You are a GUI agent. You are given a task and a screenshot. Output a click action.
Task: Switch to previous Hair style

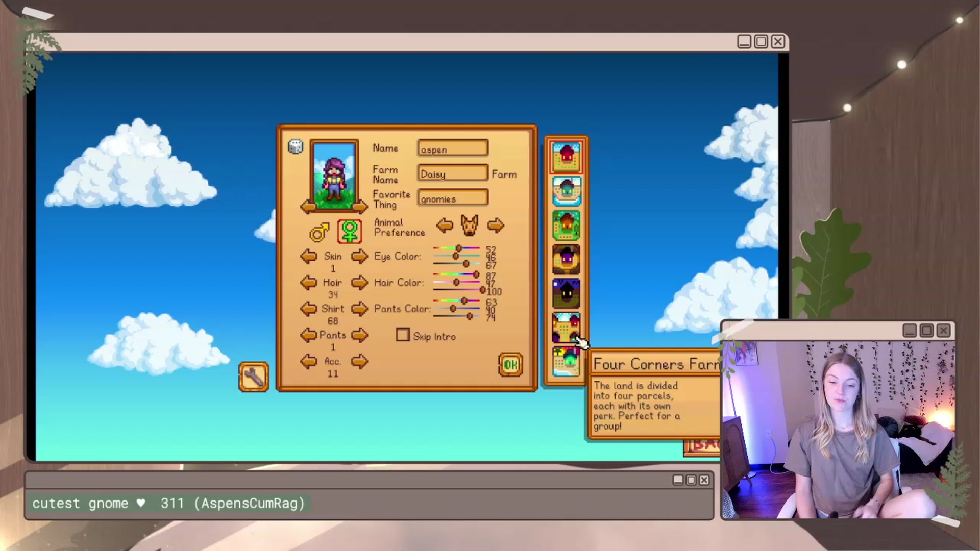point(308,282)
